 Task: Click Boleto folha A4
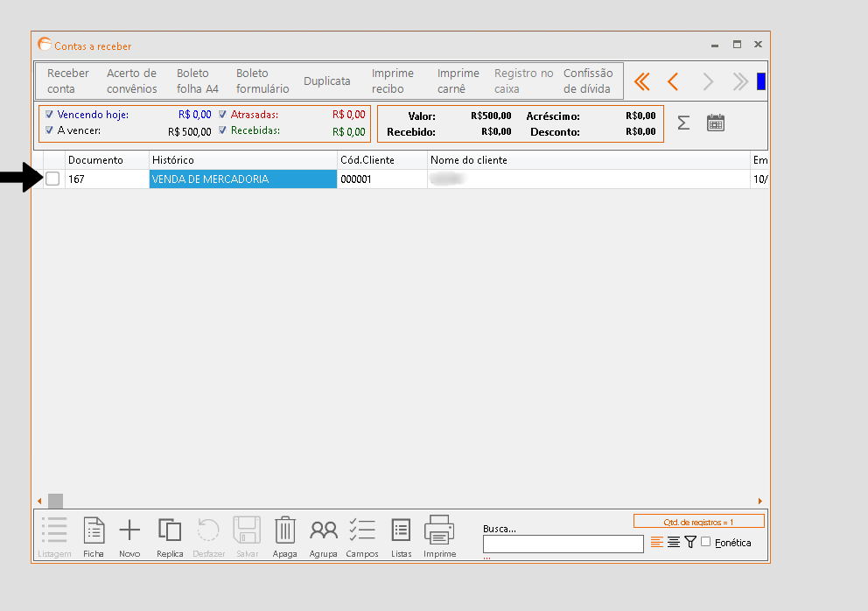(198, 81)
